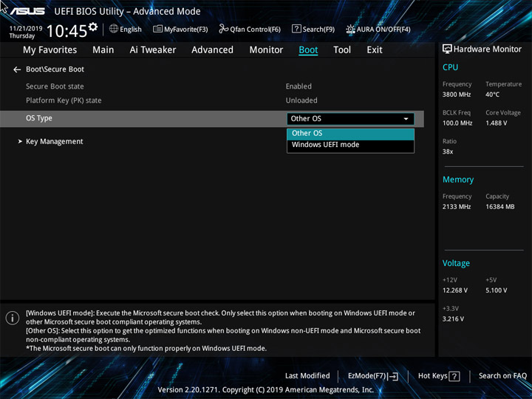Click the Version 2.20.1271 copyright text
532x399 pixels.
pos(266,390)
